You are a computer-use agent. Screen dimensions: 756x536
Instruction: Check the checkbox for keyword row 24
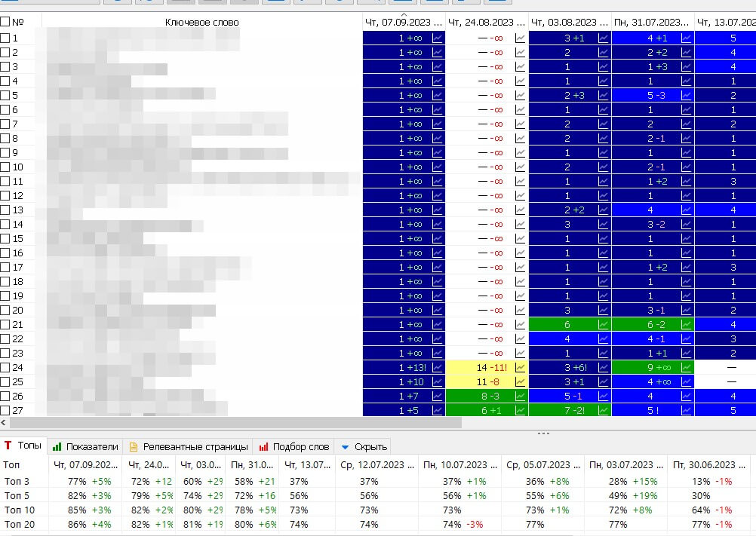click(5, 367)
